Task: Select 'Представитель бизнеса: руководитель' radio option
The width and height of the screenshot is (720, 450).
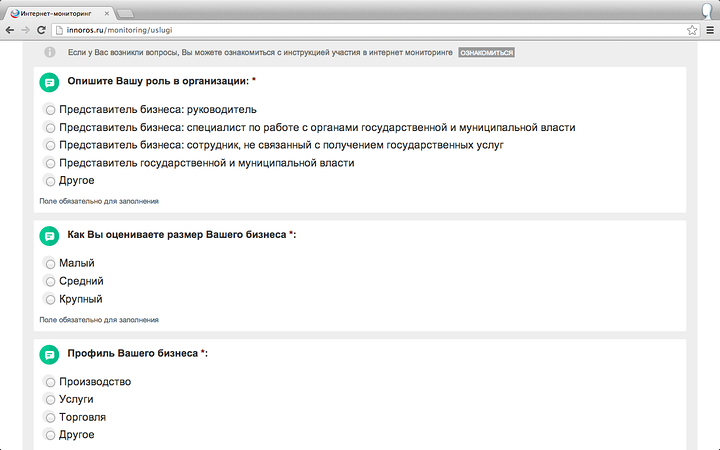Action: [50, 110]
